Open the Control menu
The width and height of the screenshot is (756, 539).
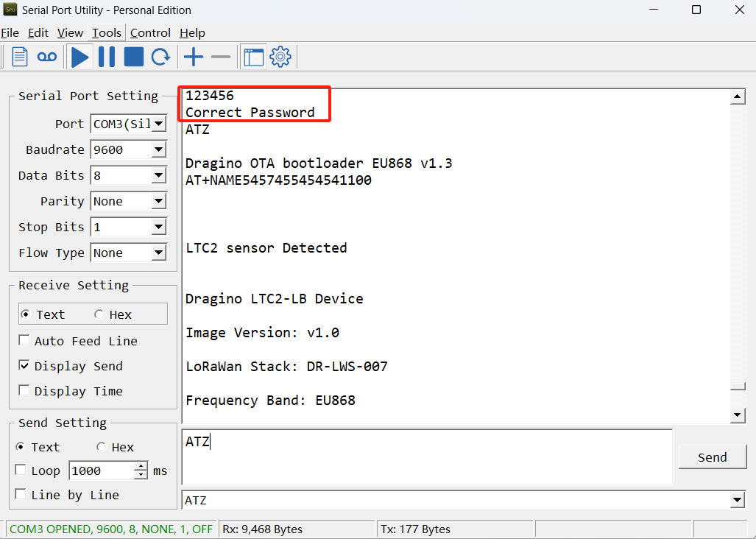tap(150, 33)
